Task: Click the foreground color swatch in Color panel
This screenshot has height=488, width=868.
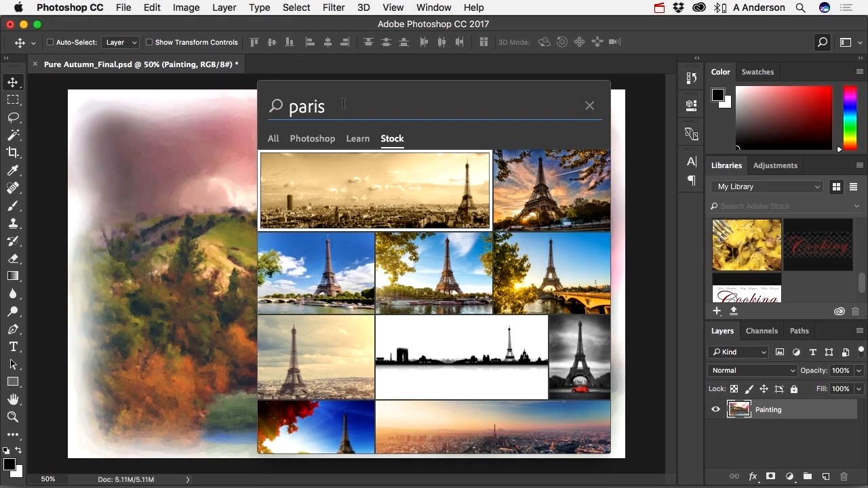Action: click(x=718, y=95)
